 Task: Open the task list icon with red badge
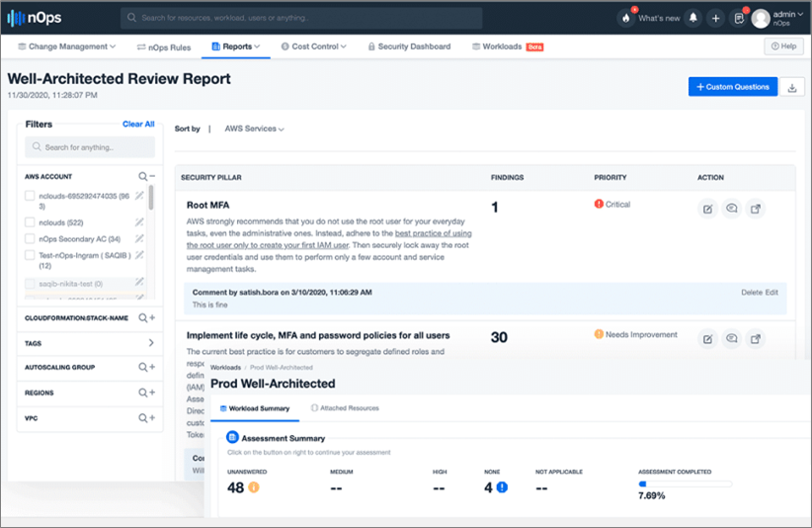tap(739, 18)
